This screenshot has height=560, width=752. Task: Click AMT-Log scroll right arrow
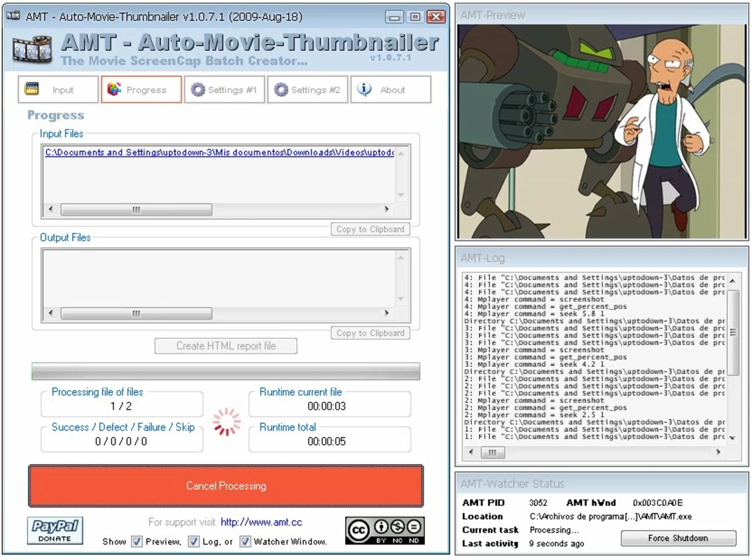click(718, 451)
